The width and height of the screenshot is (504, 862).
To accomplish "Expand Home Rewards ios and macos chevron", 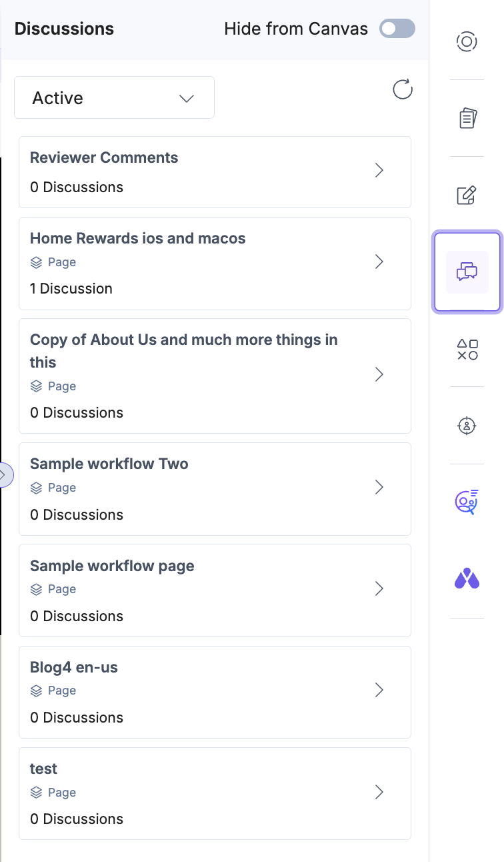I will point(379,262).
